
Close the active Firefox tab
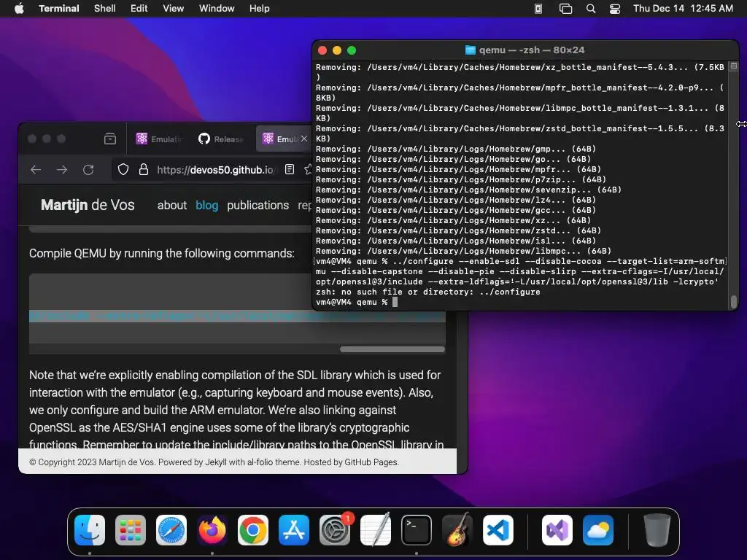tap(304, 139)
